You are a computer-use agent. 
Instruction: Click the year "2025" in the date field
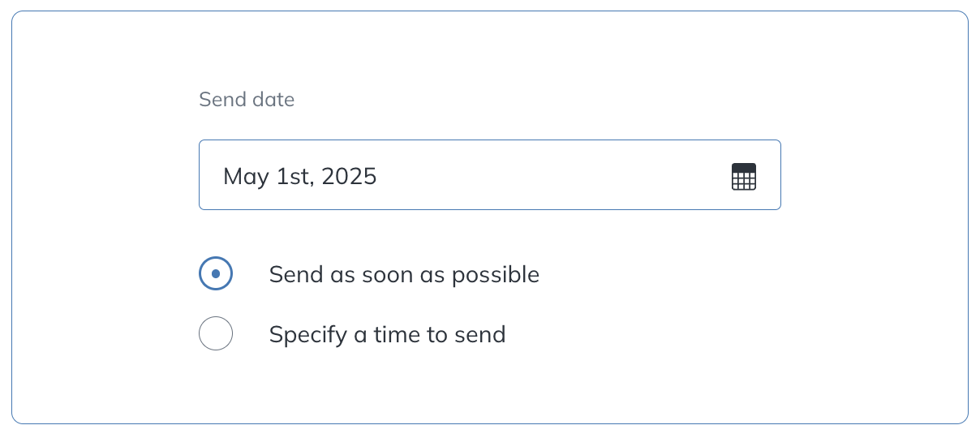[349, 176]
